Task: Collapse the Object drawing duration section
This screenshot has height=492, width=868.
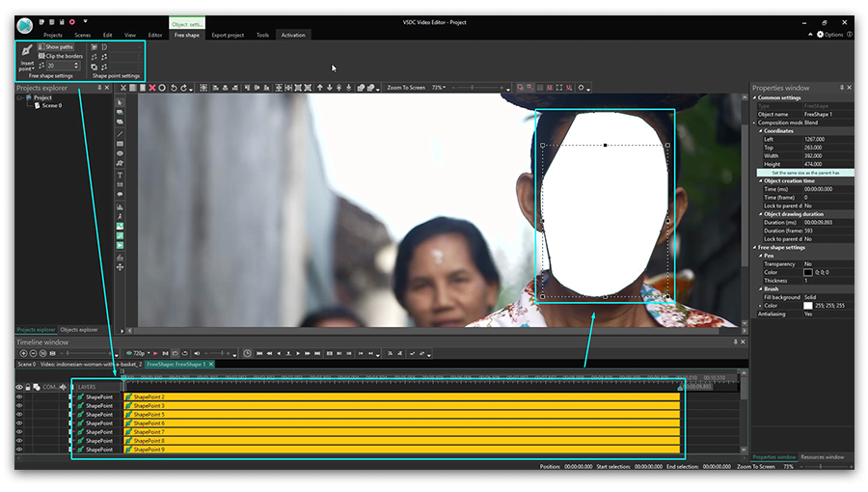Action: point(761,214)
